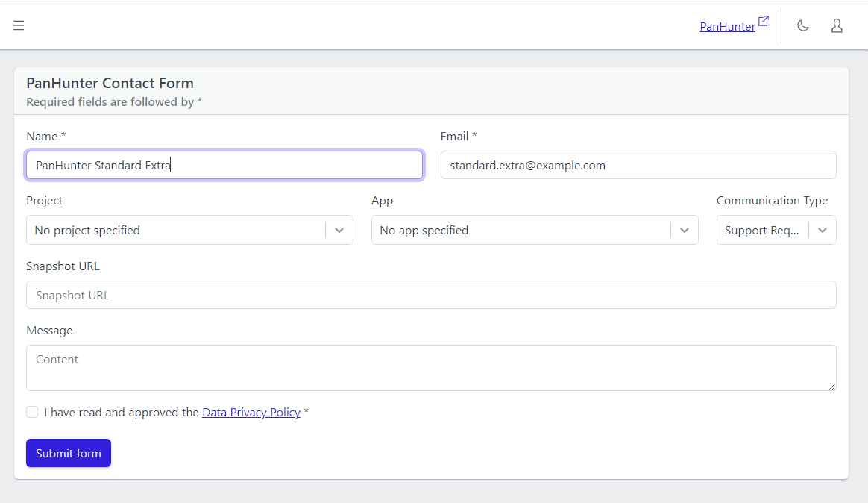Expand the Communication Type chevron
This screenshot has width=868, height=503.
(x=823, y=230)
